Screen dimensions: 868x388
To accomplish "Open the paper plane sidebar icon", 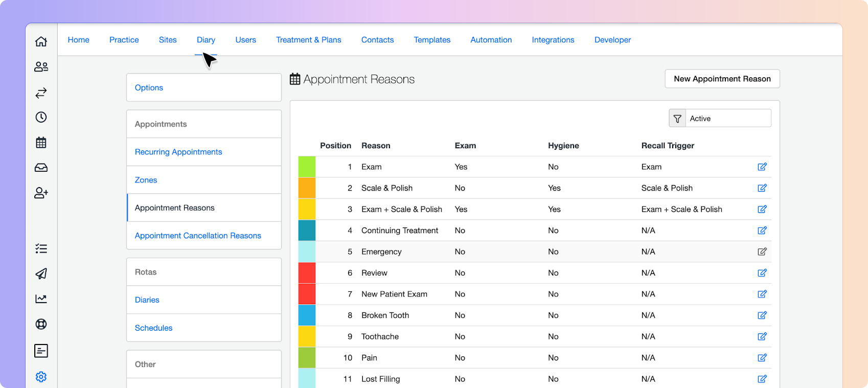I will point(41,273).
